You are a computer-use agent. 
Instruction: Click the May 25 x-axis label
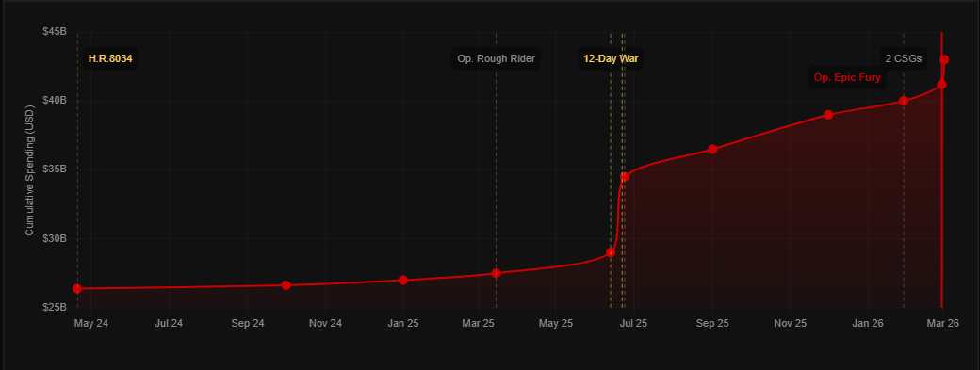pos(556,324)
